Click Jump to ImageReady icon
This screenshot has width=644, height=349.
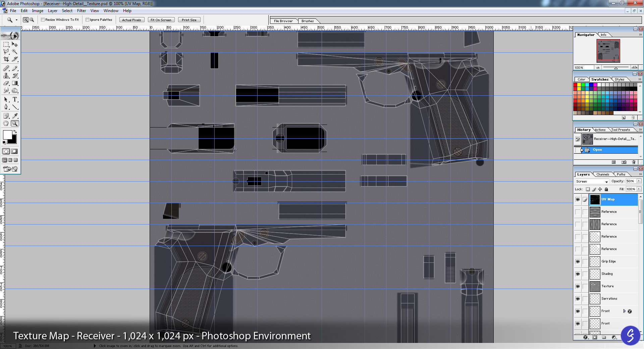click(10, 169)
